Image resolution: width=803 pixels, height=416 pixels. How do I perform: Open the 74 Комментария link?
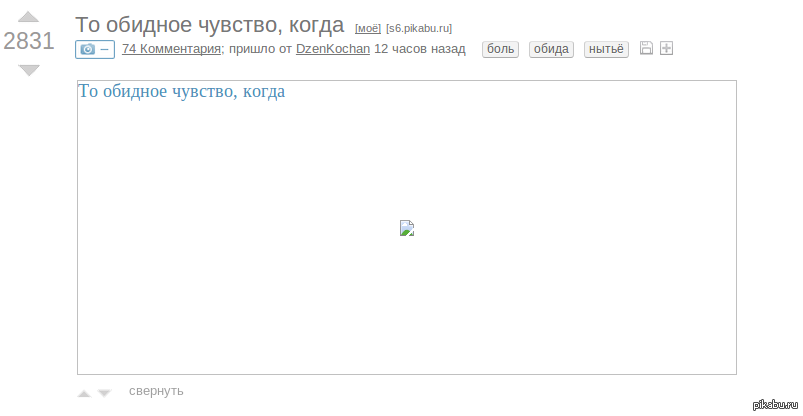(171, 49)
